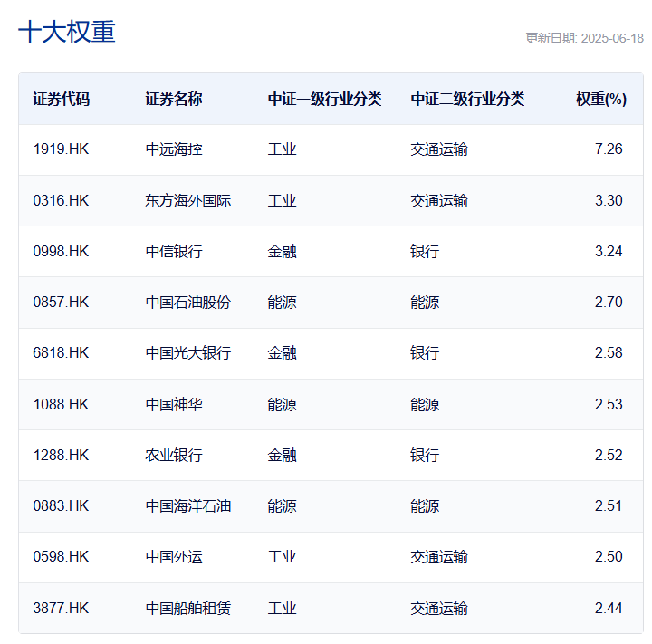Select security name 中国外运

coord(174,557)
